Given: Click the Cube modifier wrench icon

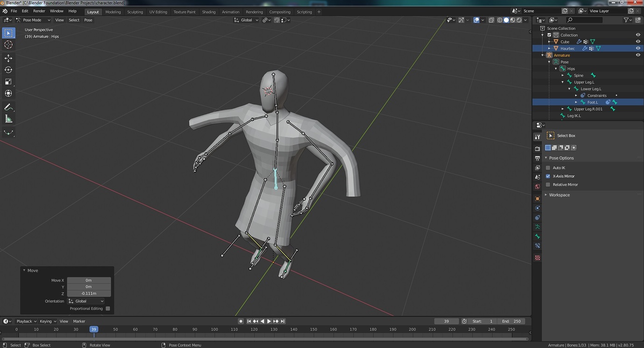Looking at the screenshot, I should 579,42.
